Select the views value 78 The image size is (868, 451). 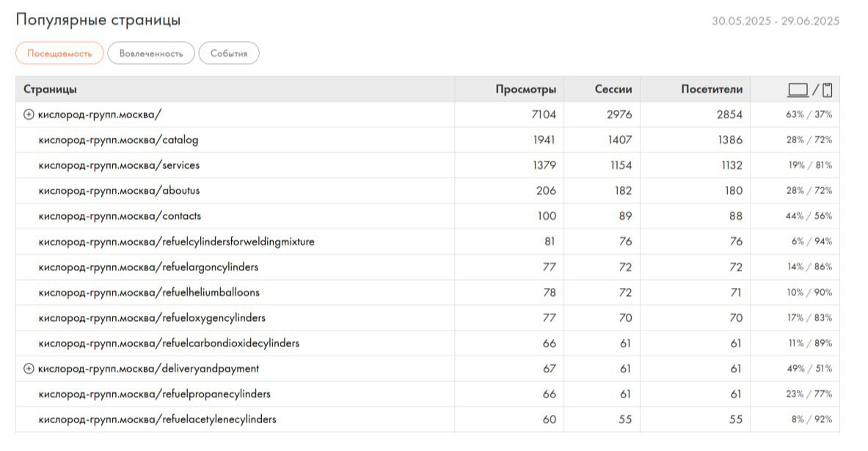coord(550,293)
